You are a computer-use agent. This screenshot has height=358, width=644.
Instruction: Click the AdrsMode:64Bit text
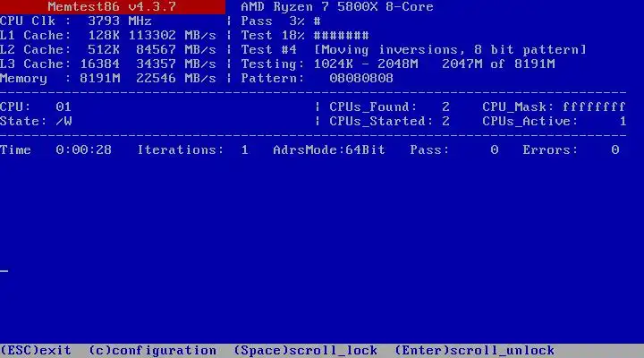click(x=329, y=150)
